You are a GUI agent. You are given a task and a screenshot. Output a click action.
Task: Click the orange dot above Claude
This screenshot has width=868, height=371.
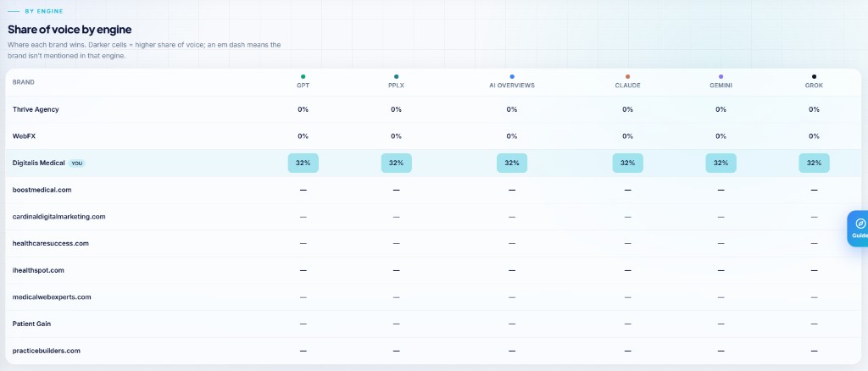coord(628,77)
